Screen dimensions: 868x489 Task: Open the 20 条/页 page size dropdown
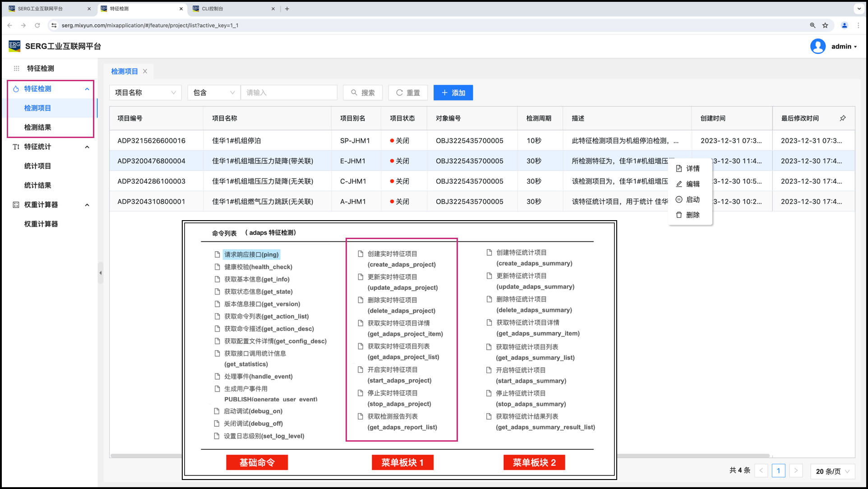click(x=832, y=471)
